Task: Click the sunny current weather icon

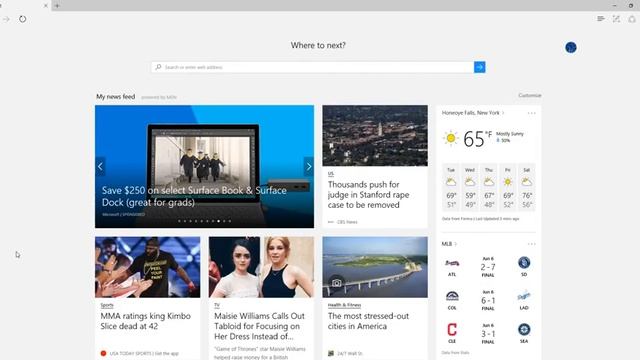Action: [x=451, y=138]
